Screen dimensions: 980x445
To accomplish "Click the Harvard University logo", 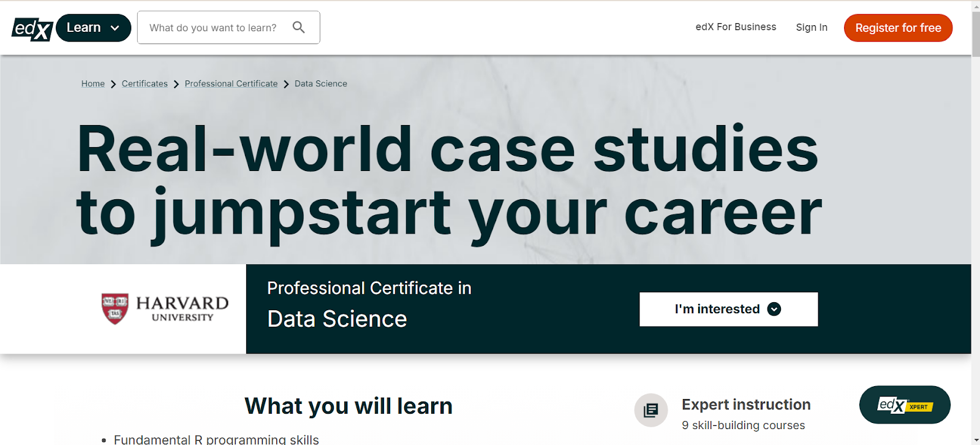I will (165, 308).
